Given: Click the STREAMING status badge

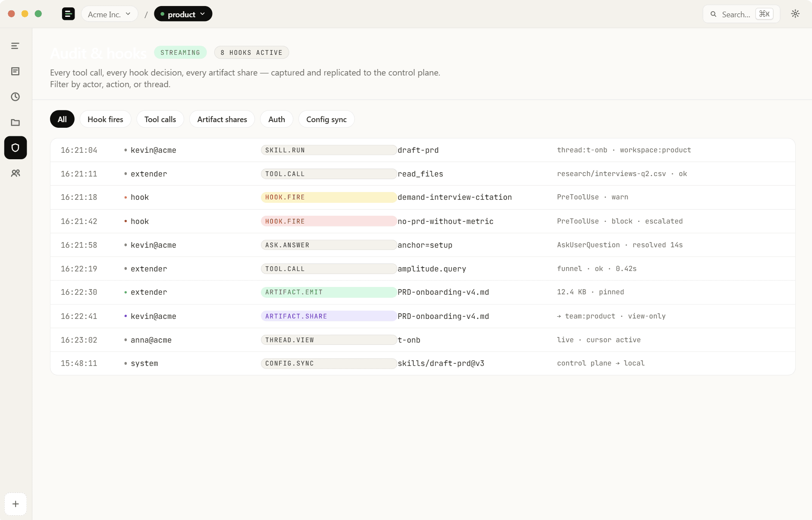Looking at the screenshot, I should pos(180,53).
